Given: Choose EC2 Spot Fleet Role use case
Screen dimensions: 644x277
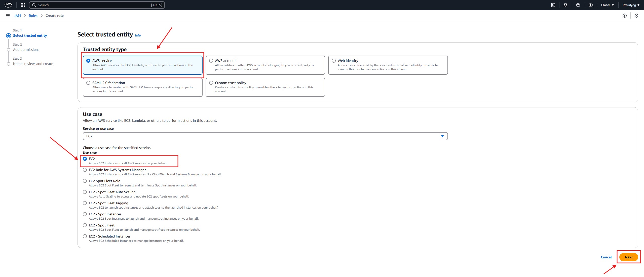Looking at the screenshot, I should [x=85, y=181].
